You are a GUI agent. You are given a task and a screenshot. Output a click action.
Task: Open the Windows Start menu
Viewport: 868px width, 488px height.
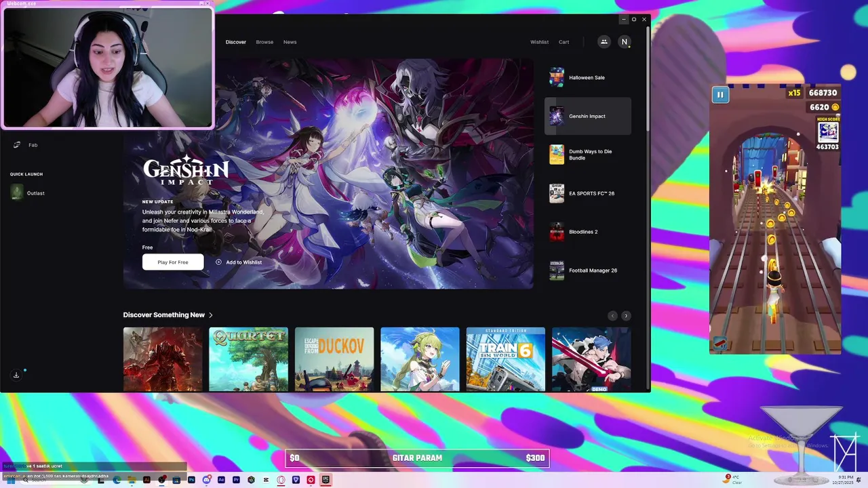pos(11,480)
